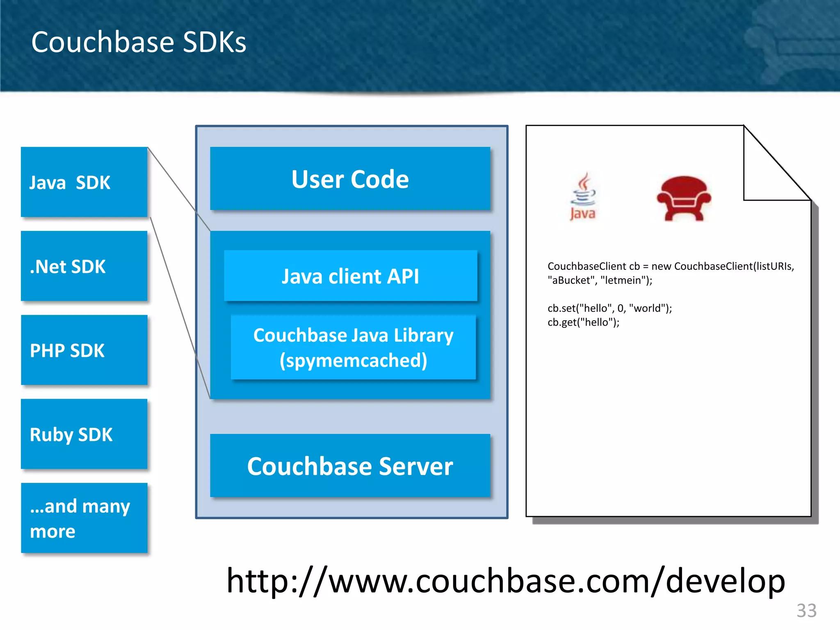
Task: Click the Java coffee cup logo
Action: click(x=583, y=197)
